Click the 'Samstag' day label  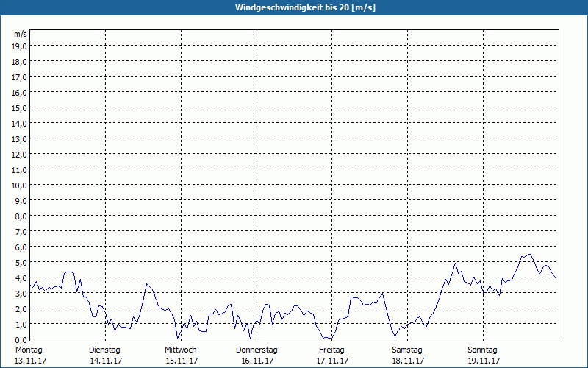pyautogui.click(x=408, y=350)
